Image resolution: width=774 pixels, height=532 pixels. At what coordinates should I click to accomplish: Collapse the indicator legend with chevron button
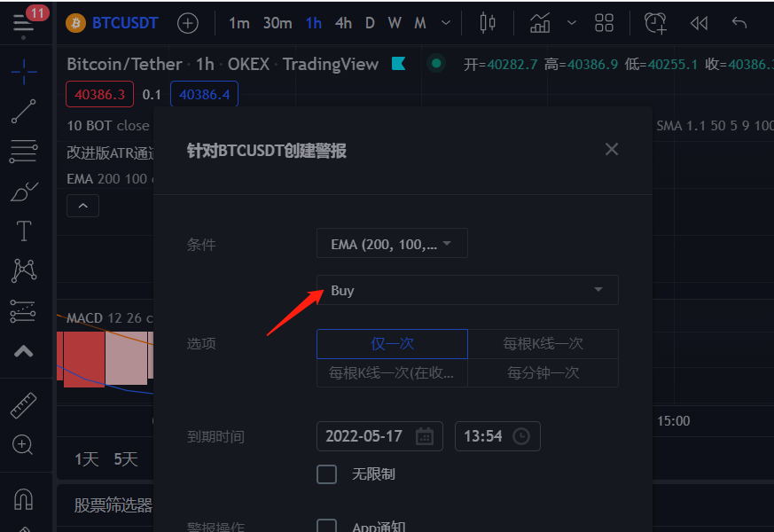pyautogui.click(x=83, y=206)
